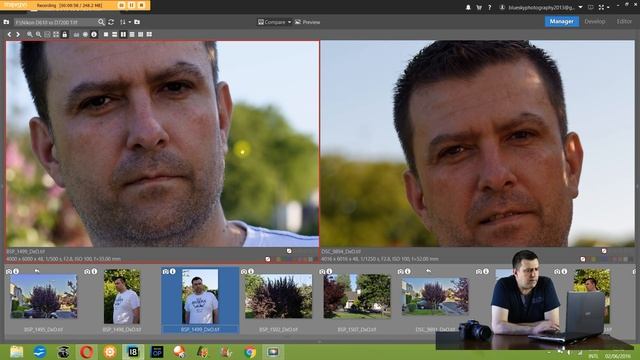Show image information with the info icon
640x360 pixels.
point(94,35)
